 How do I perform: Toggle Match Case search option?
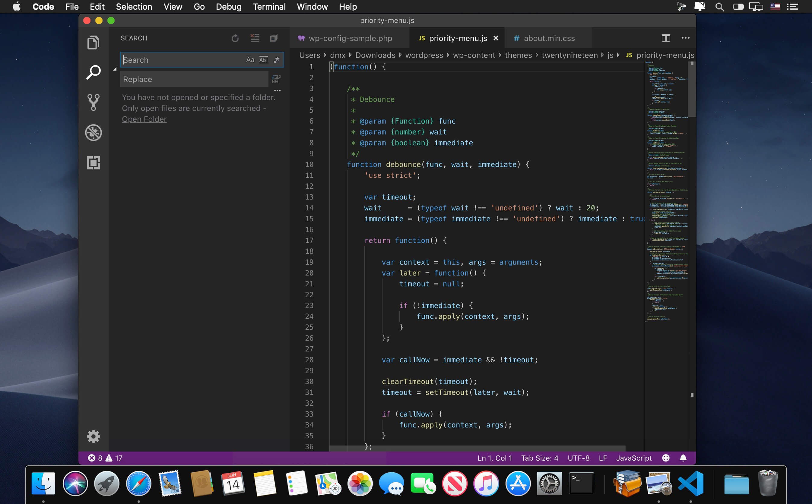point(250,60)
